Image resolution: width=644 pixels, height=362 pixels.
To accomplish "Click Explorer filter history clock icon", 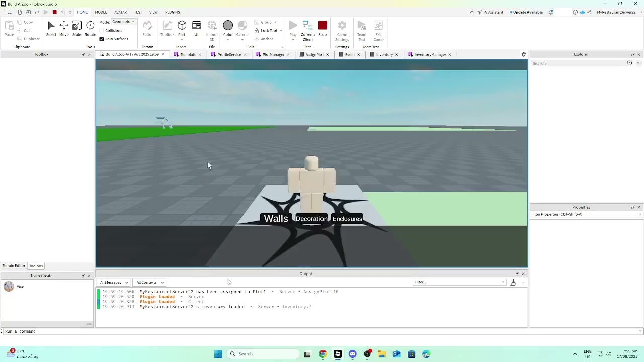I will [629, 63].
